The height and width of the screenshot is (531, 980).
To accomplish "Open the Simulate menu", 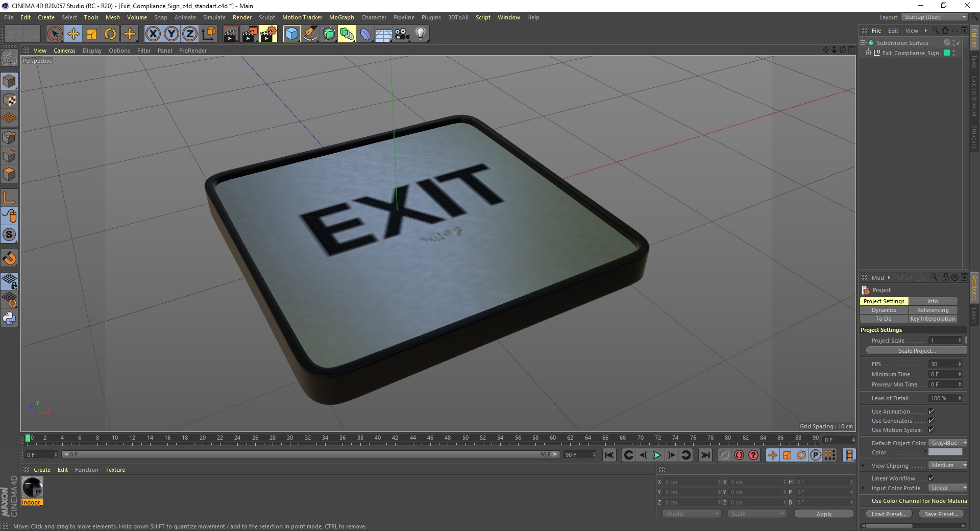I will (x=214, y=17).
